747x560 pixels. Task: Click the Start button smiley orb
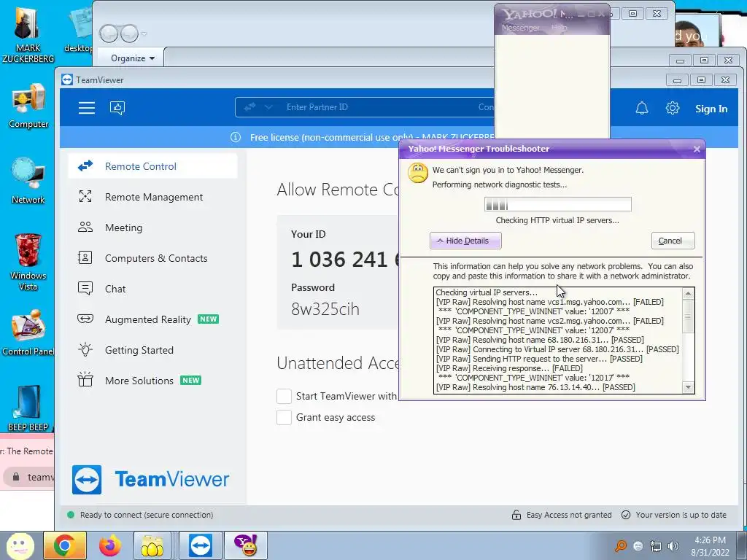click(x=20, y=545)
